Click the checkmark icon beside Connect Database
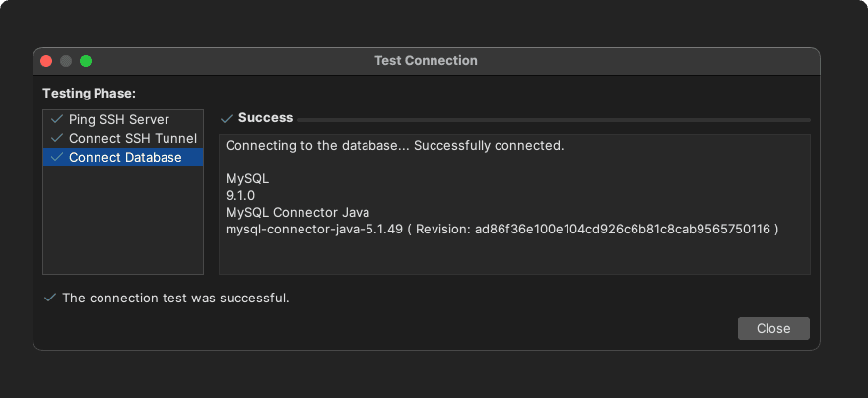Image resolution: width=868 pixels, height=398 pixels. click(x=56, y=158)
